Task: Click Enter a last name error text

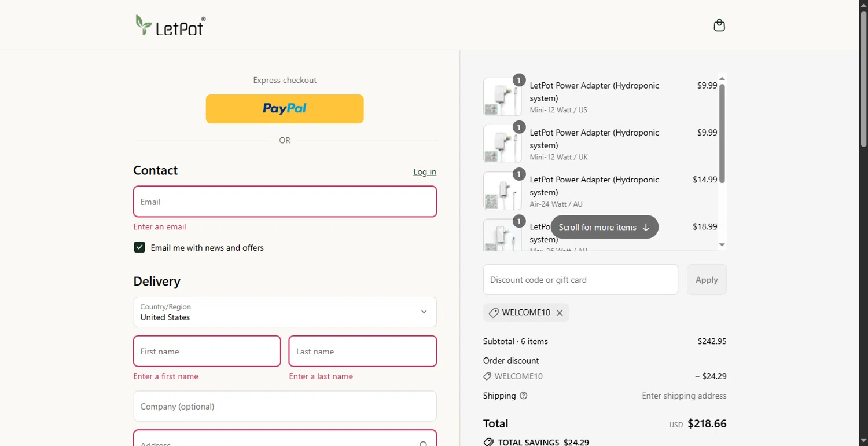Action: 321,376
